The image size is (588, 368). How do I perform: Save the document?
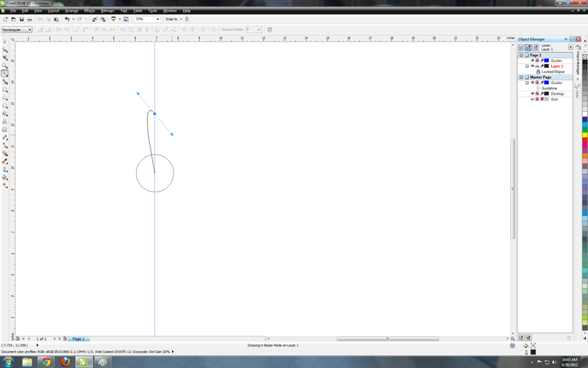(21, 19)
